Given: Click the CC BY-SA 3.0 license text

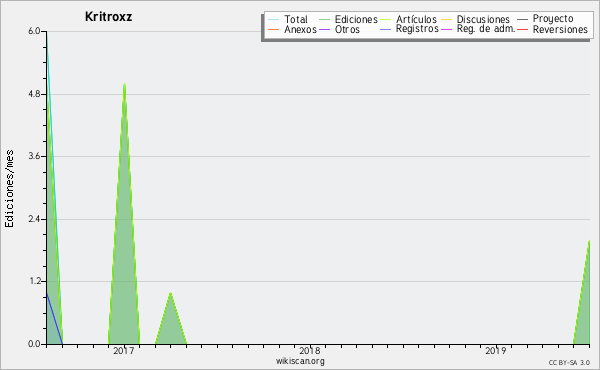Looking at the screenshot, I should pos(569,362).
